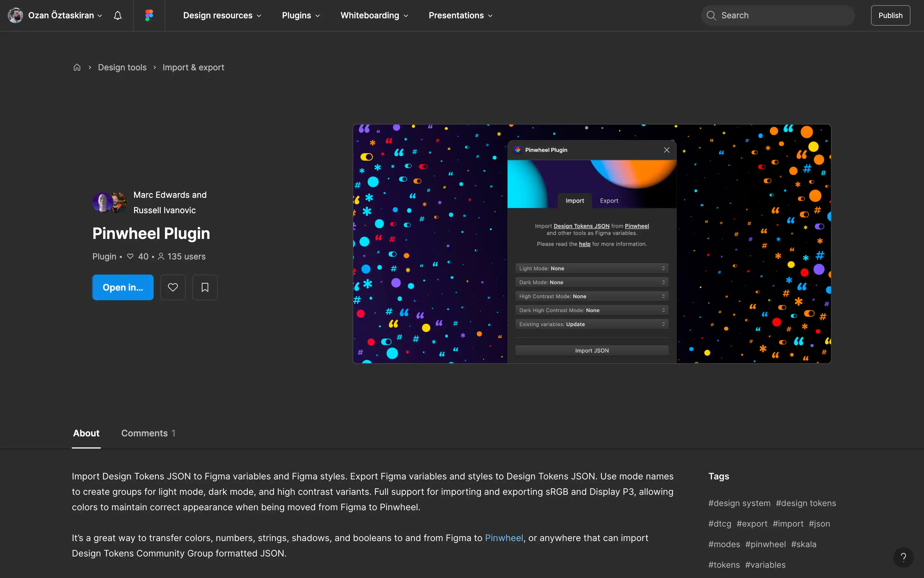This screenshot has width=924, height=578.
Task: Click the Open in... button
Action: point(123,287)
